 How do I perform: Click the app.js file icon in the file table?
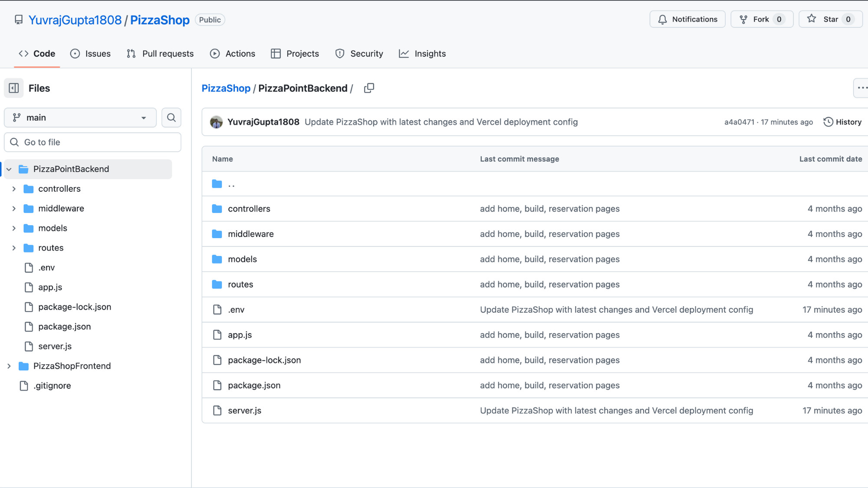coord(217,334)
